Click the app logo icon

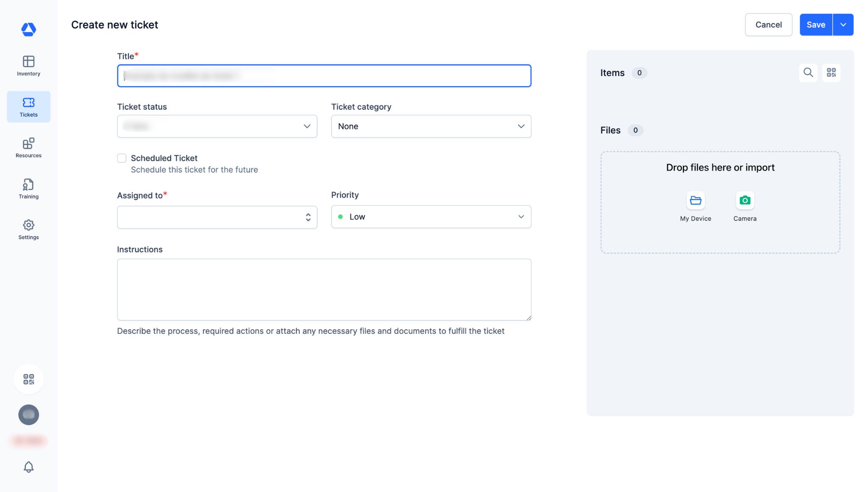point(28,29)
